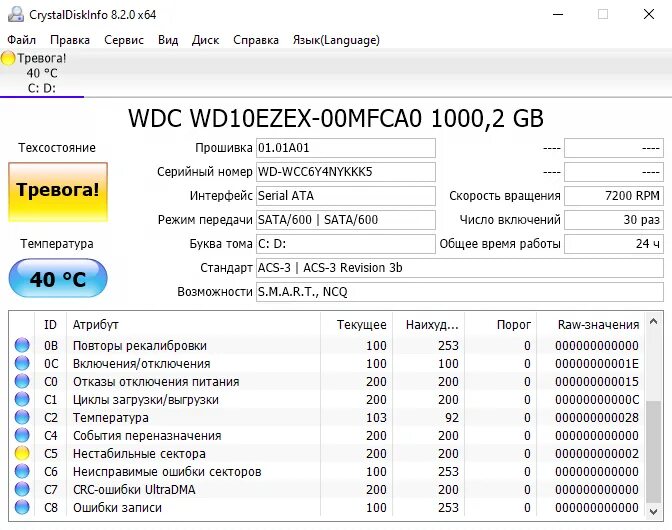Open the Язык(Language) menu

coord(336,40)
